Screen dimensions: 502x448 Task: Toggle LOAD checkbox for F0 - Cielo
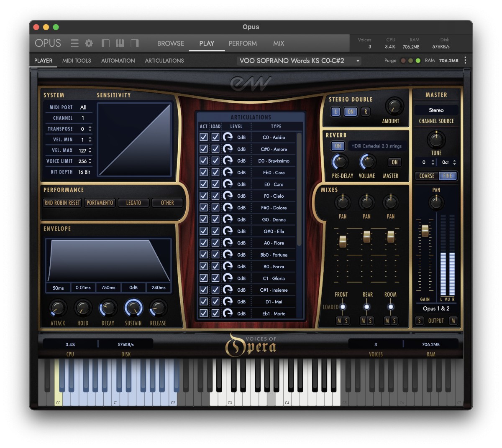coord(215,196)
